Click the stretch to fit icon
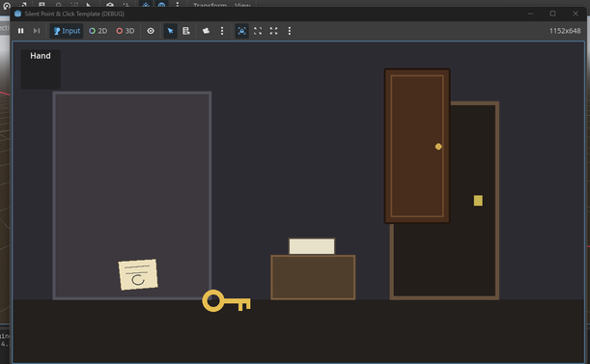This screenshot has height=364, width=590. [273, 31]
